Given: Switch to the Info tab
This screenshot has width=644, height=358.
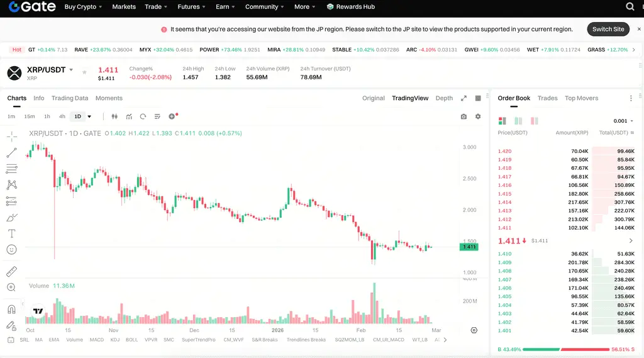Looking at the screenshot, I should coord(38,98).
